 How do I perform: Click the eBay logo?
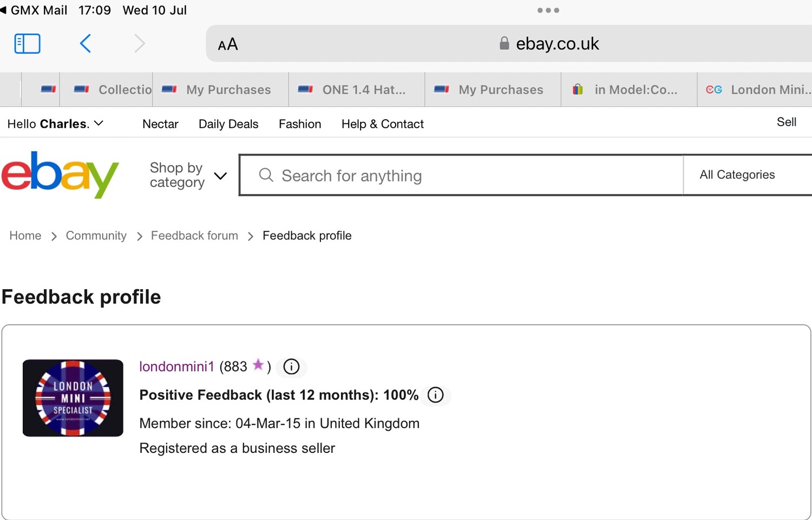point(60,174)
